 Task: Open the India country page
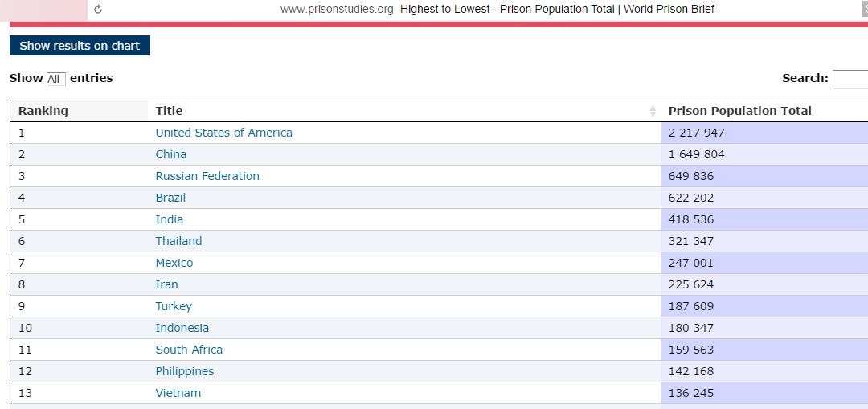pyautogui.click(x=169, y=219)
